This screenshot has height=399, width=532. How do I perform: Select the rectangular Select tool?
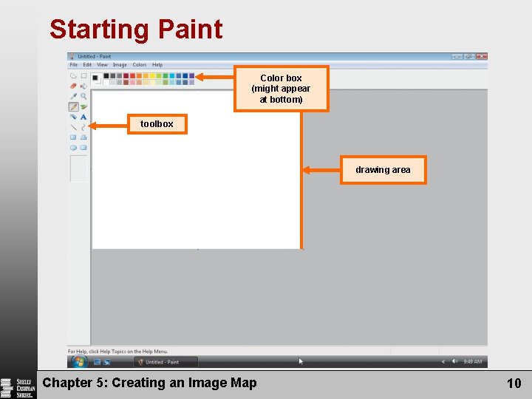[83, 75]
